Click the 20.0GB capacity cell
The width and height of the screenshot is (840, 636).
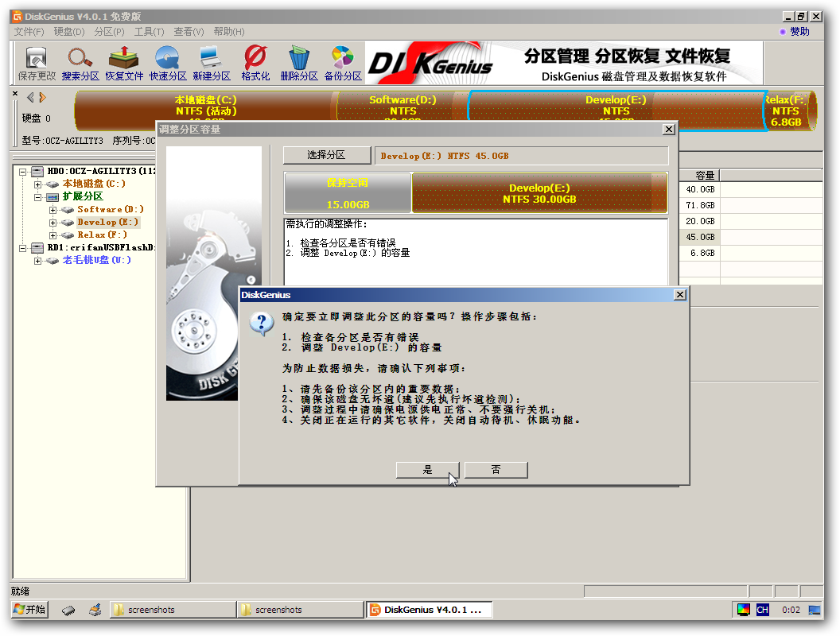(700, 221)
